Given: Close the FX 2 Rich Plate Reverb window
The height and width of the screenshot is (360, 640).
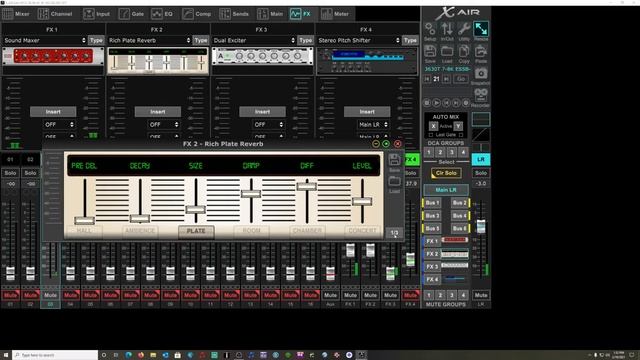Looking at the screenshot, I should (x=398, y=144).
